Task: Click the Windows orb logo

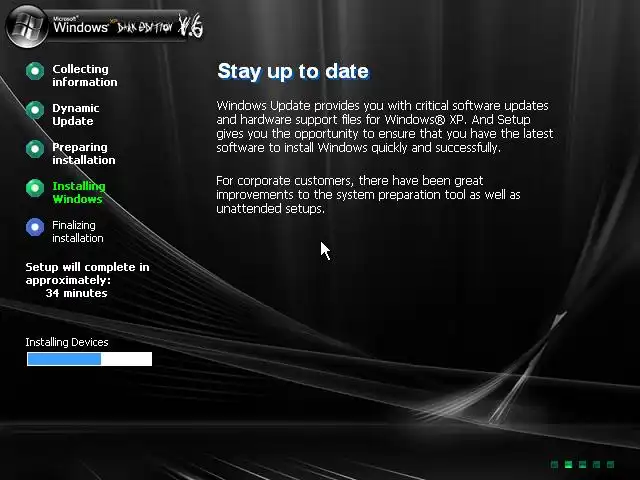Action: [27, 27]
